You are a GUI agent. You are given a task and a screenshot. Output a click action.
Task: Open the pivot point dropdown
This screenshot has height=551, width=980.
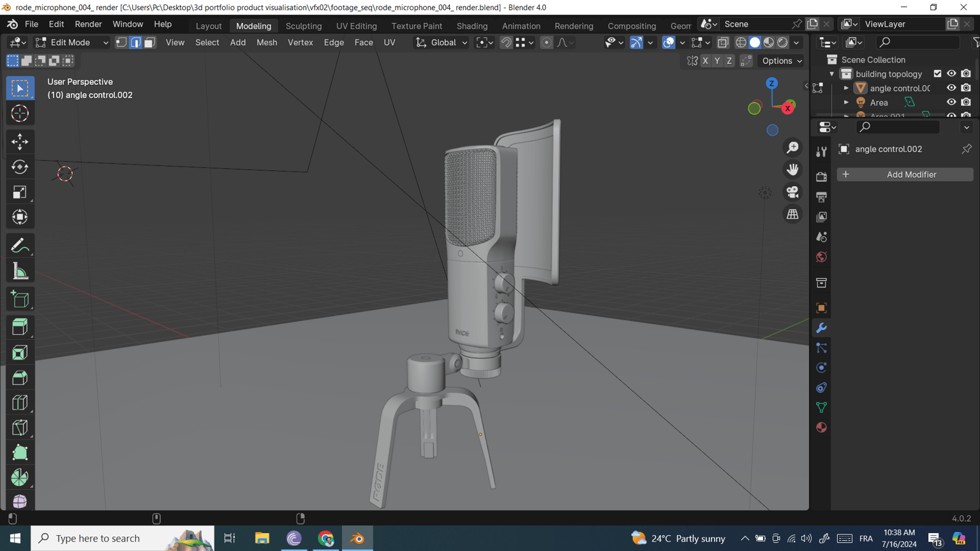[484, 43]
